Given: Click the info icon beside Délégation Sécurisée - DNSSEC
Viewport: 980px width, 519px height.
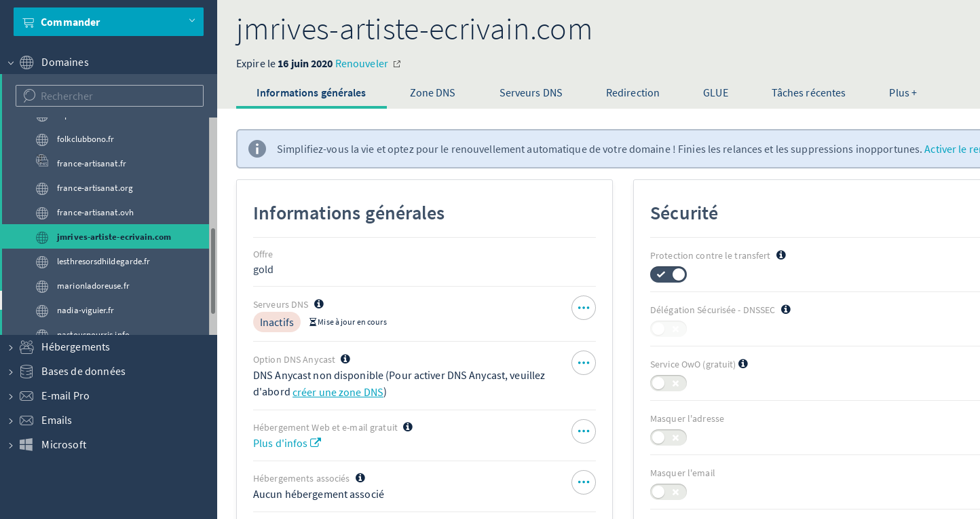Looking at the screenshot, I should point(786,309).
